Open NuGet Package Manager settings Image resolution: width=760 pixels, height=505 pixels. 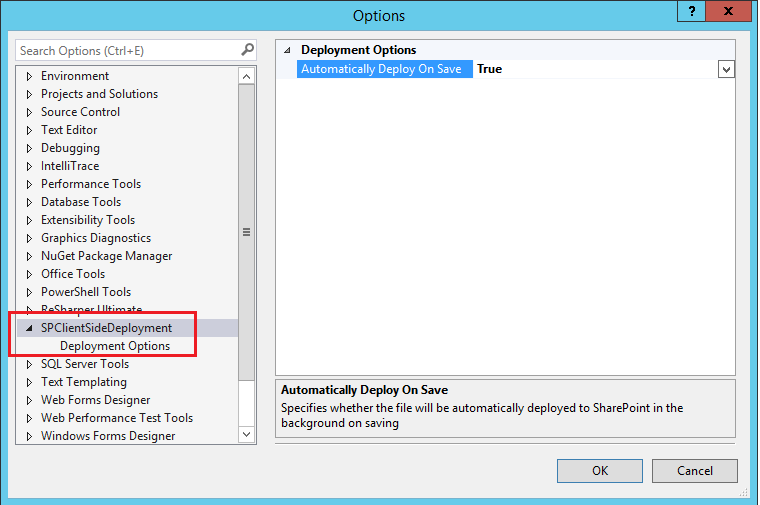(x=106, y=256)
